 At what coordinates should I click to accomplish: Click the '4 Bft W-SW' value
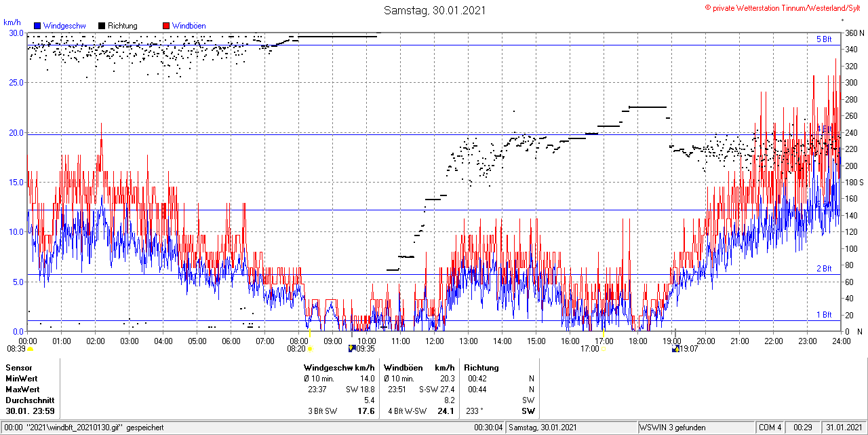[x=407, y=411]
